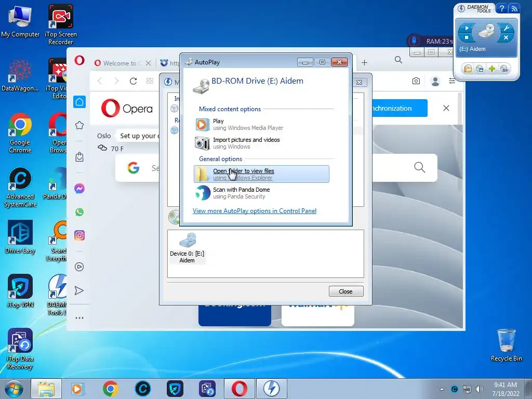The image size is (532, 399).
Task: Open a new tab with plus button in Opera
Action: 364,63
